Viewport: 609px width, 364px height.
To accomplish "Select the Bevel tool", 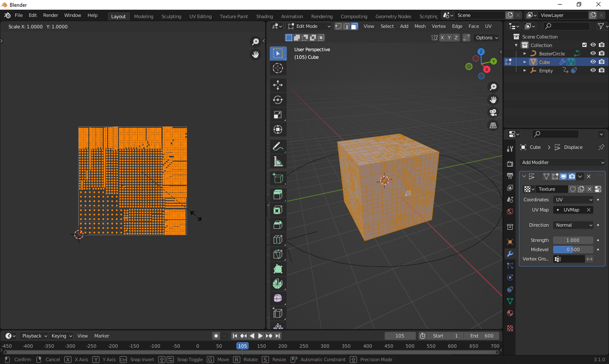I will [x=278, y=225].
